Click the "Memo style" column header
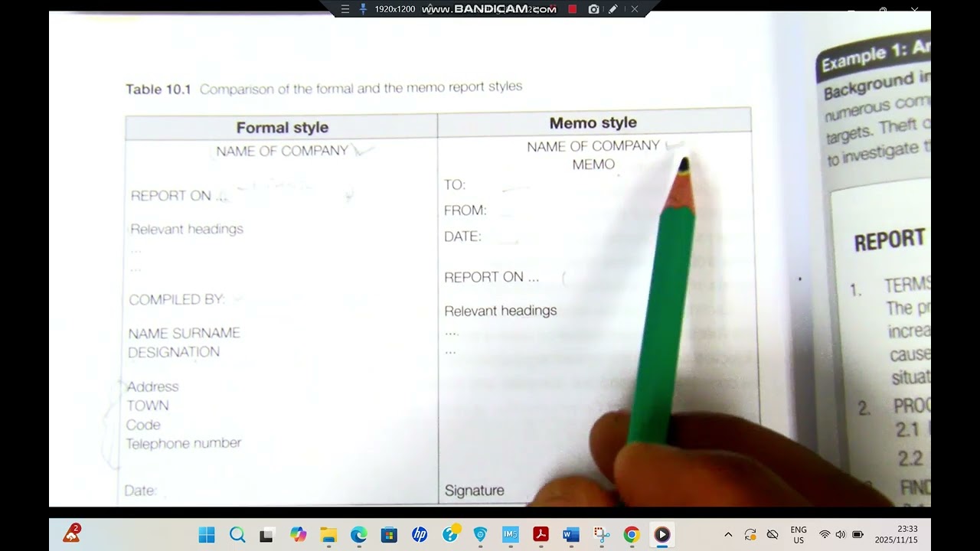Screen dimensions: 980x551 tap(593, 122)
